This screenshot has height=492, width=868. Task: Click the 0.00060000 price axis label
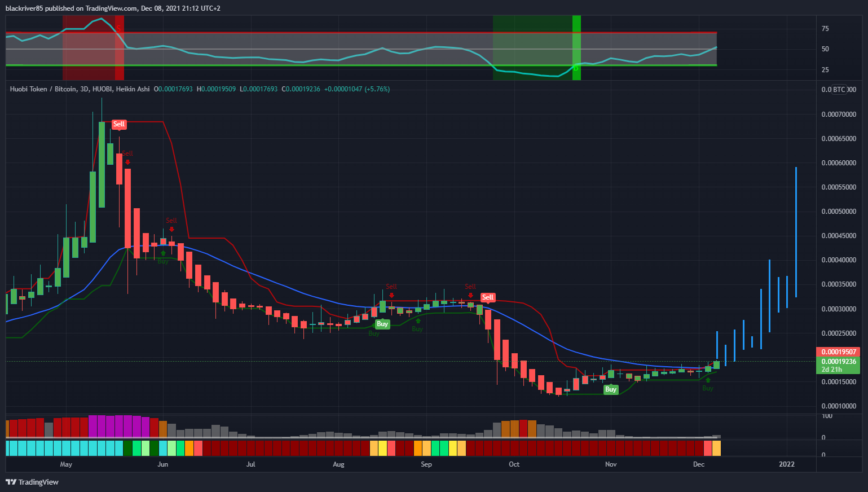click(839, 163)
